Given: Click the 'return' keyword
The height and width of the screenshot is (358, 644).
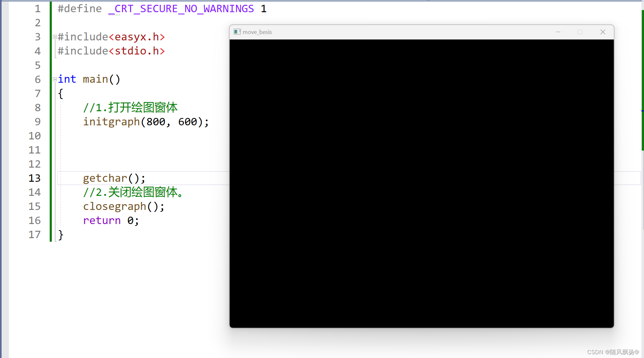Looking at the screenshot, I should [x=102, y=221].
